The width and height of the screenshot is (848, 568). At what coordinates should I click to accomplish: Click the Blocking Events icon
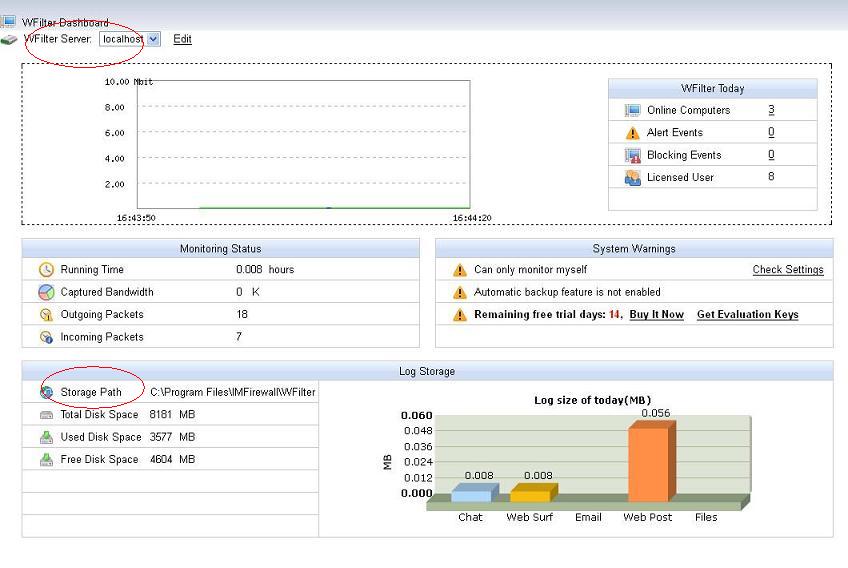tap(632, 156)
